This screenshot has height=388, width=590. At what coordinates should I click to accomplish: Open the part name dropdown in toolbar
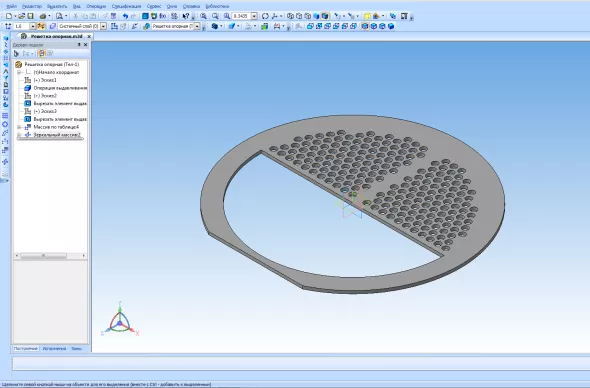197,26
